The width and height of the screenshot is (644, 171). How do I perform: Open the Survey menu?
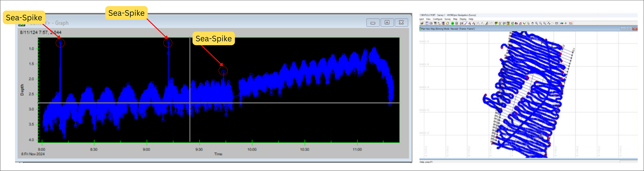point(448,19)
